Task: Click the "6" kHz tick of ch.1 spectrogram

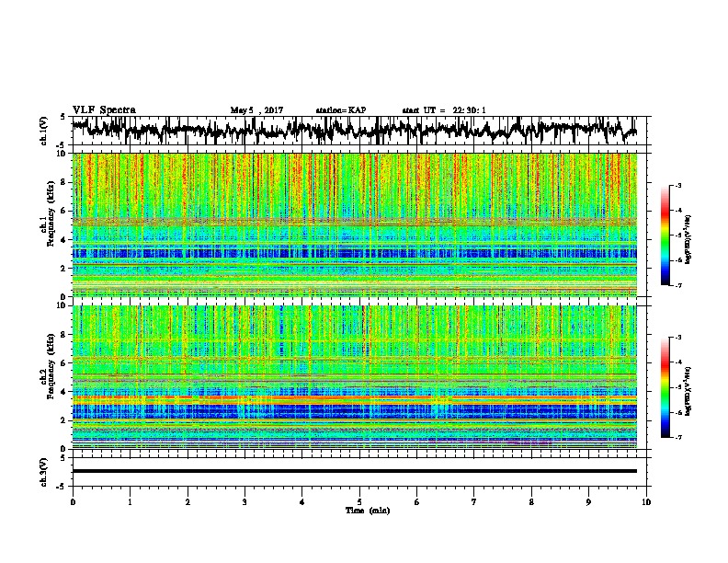Action: 64,211
